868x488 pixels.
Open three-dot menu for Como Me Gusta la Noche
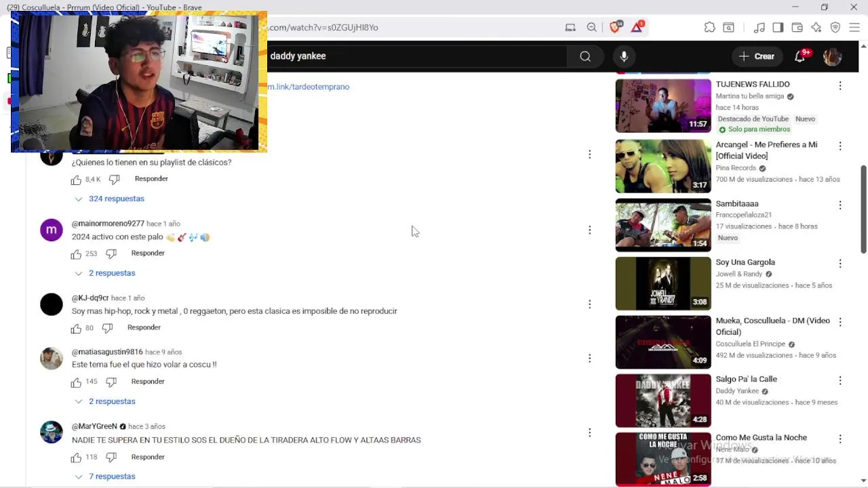(x=840, y=439)
